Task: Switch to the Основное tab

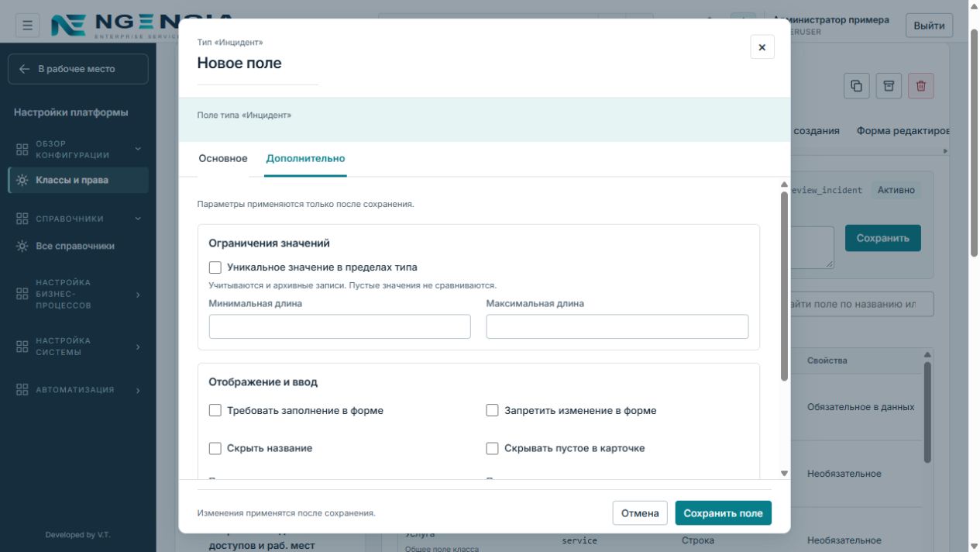Action: pyautogui.click(x=223, y=159)
